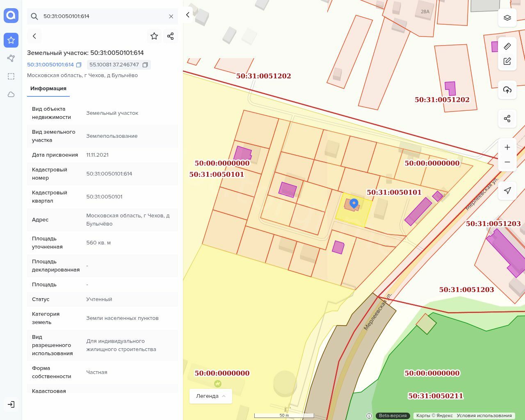
Task: Activate area selection tool in sidebar
Action: 11,76
